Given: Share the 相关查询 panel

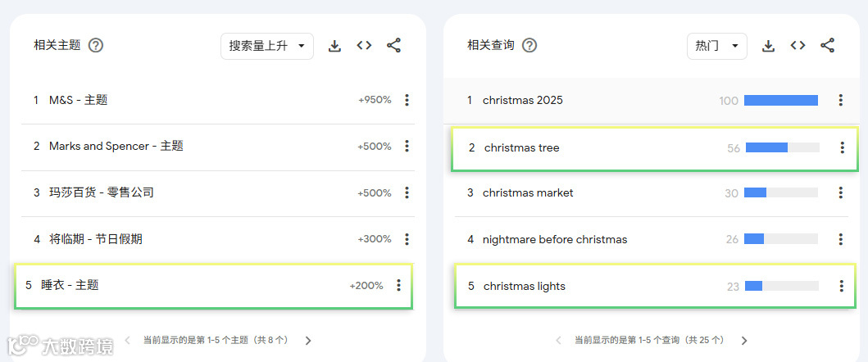Looking at the screenshot, I should pos(827,45).
